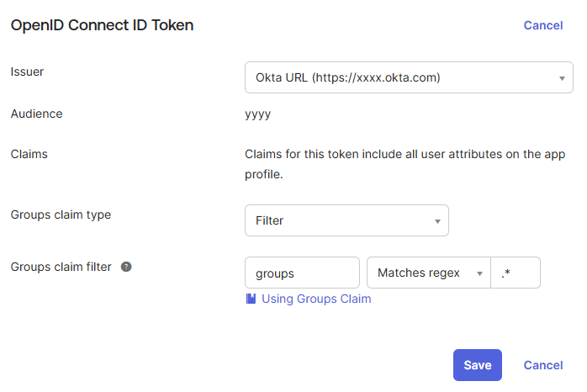Click the book icon before Using Groups Claim
This screenshot has height=392, width=587.
click(251, 299)
